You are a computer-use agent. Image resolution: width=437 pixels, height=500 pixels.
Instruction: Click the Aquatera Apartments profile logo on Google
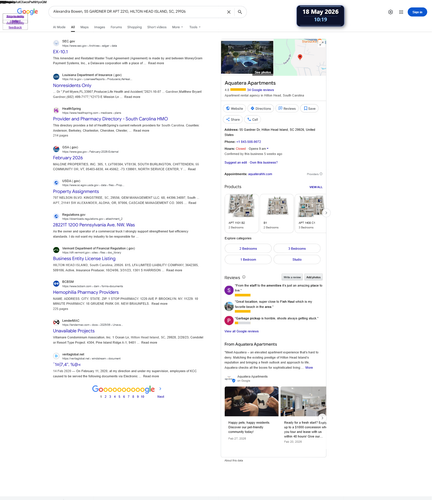229,379
